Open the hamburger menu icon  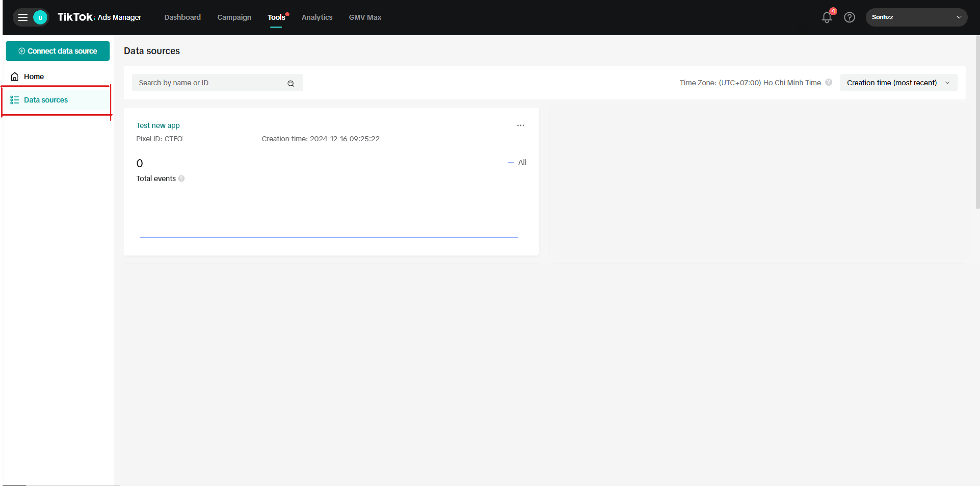tap(23, 18)
